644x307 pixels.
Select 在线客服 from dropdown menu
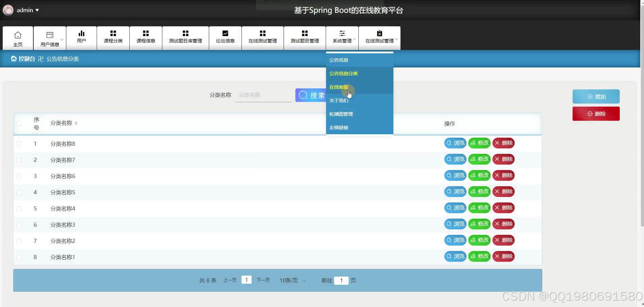pyautogui.click(x=360, y=87)
